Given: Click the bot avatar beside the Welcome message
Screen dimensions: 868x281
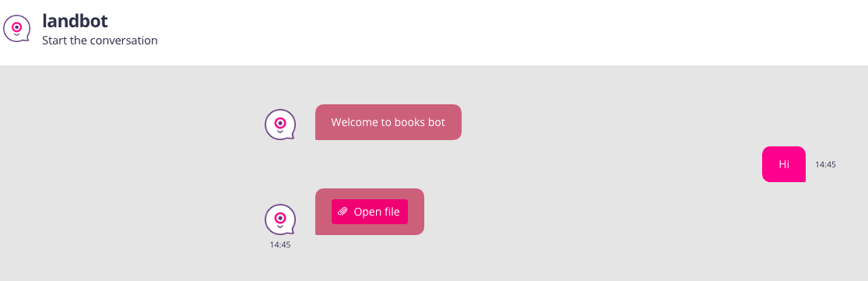Looking at the screenshot, I should (280, 125).
